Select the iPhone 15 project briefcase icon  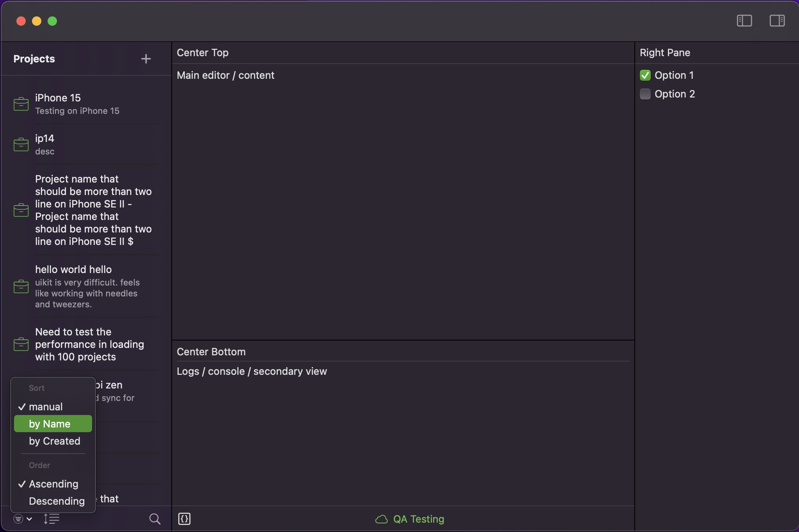tap(21, 103)
